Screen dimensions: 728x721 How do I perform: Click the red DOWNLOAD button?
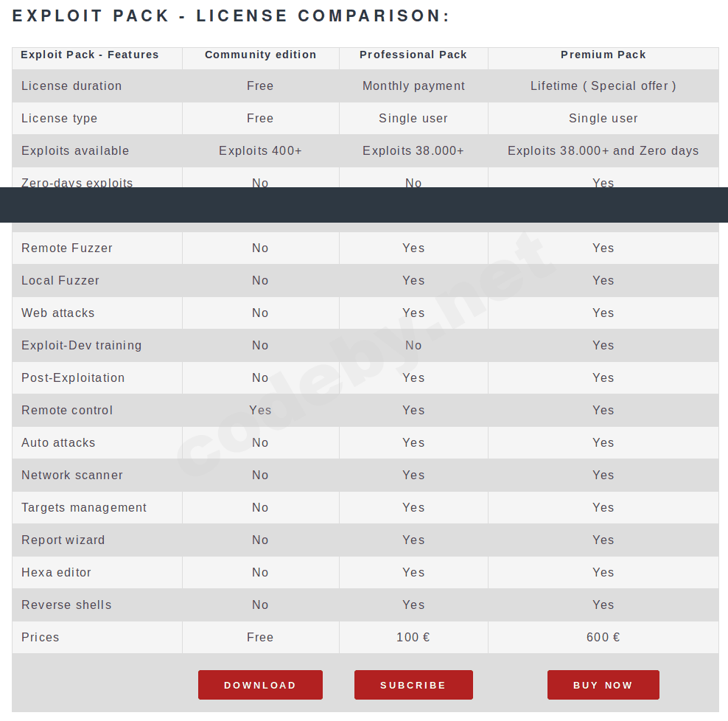pyautogui.click(x=260, y=685)
